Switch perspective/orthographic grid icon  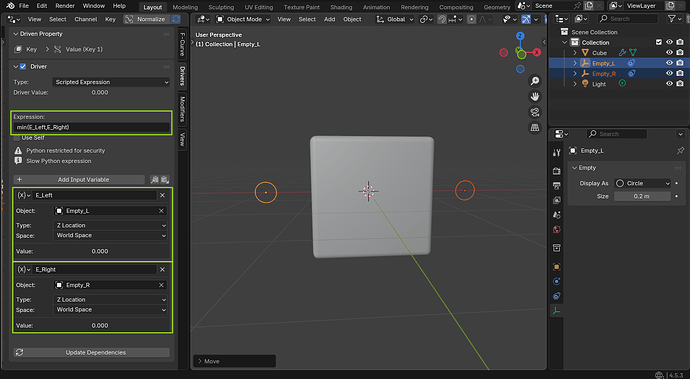point(535,127)
